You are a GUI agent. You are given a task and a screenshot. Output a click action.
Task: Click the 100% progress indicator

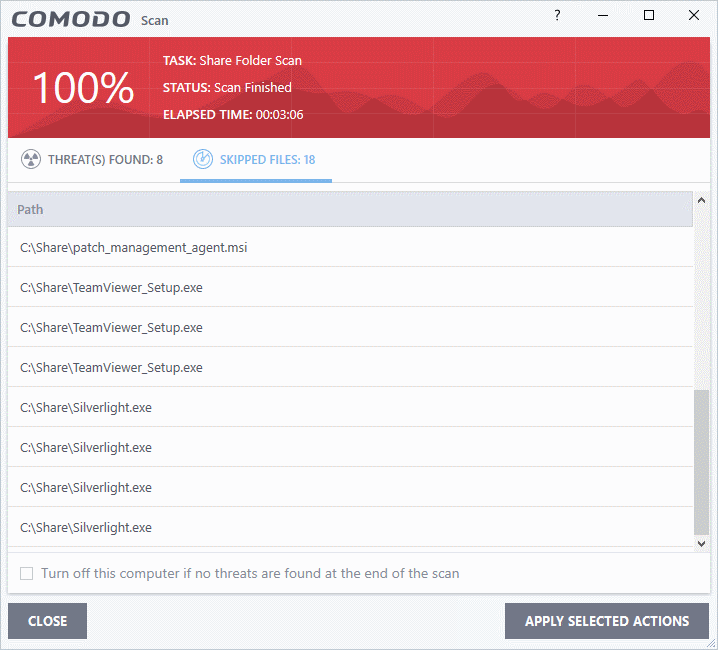tap(83, 87)
